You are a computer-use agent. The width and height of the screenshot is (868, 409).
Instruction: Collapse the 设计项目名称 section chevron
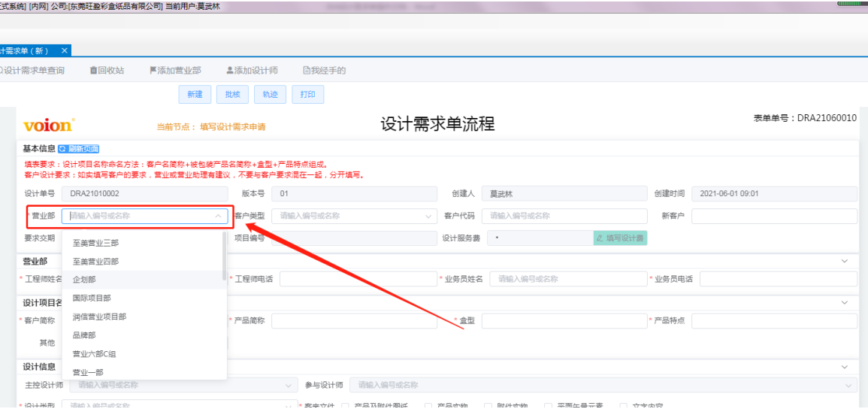pos(845,302)
